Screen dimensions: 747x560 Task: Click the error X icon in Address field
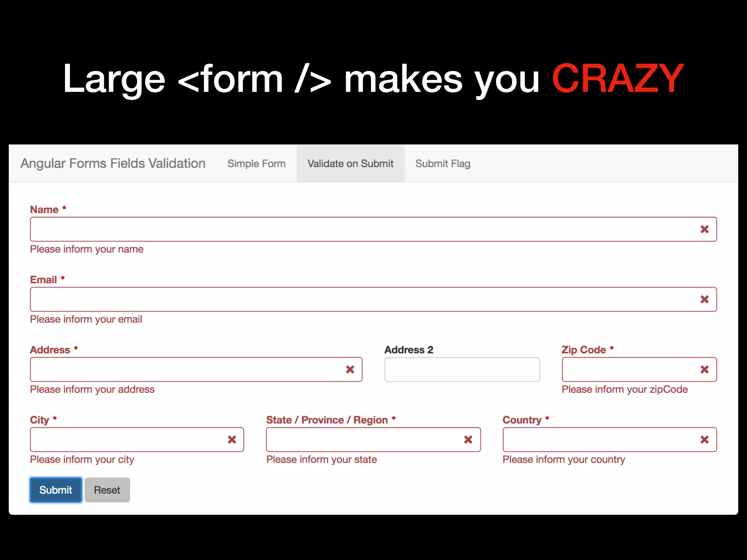[350, 370]
